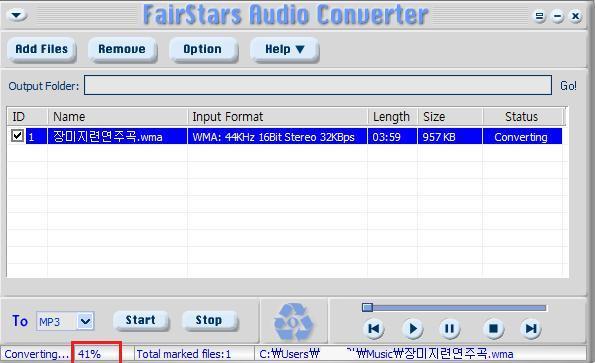Open the top-left application menu arrow
Image resolution: width=595 pixels, height=363 pixels.
[17, 16]
